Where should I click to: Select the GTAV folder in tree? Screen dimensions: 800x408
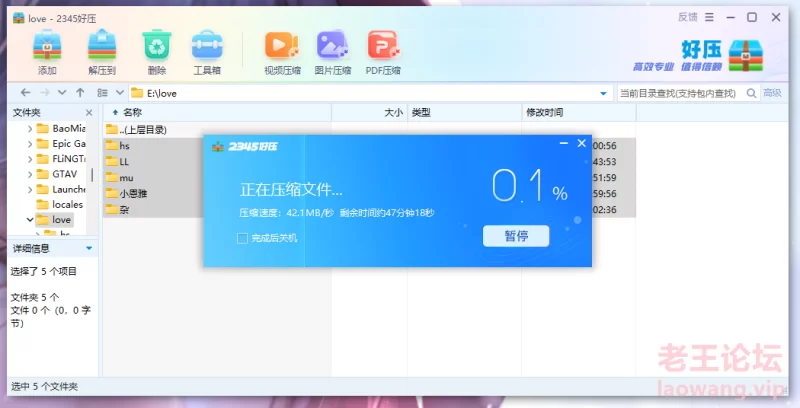click(57, 174)
